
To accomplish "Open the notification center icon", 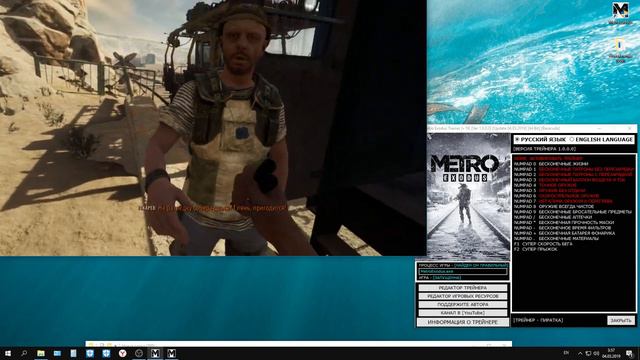I will [x=630, y=353].
